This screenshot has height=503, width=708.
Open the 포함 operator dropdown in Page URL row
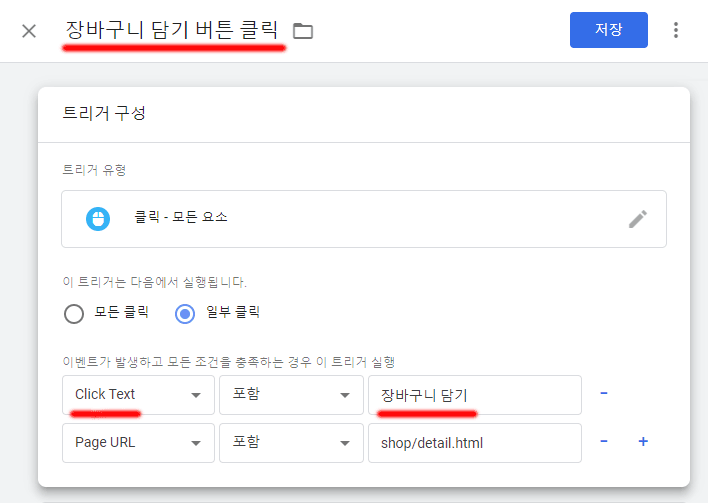291,442
